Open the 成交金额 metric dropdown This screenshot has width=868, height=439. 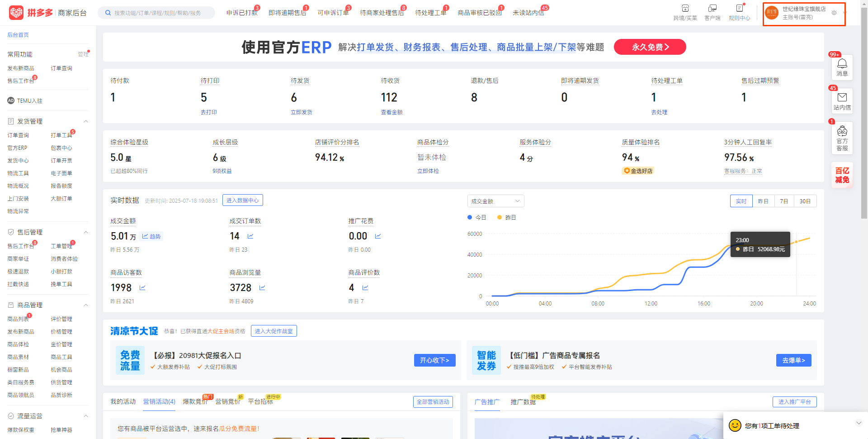(x=495, y=201)
